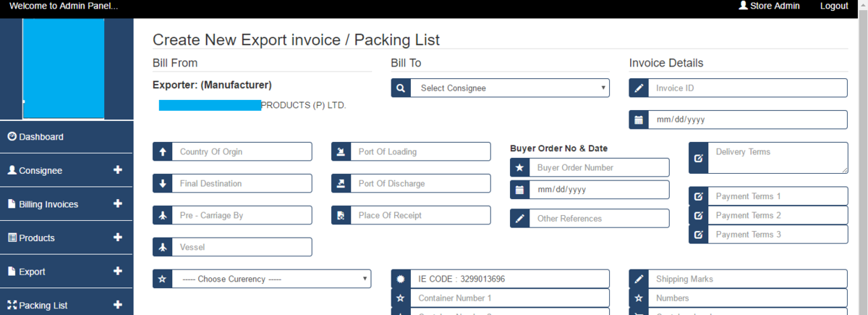The image size is (868, 315).
Task: Click the icon beside Port Of Loading
Action: (341, 152)
